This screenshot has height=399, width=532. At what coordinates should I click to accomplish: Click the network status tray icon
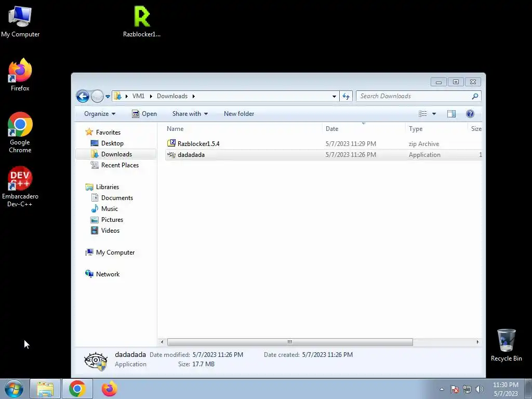467,389
